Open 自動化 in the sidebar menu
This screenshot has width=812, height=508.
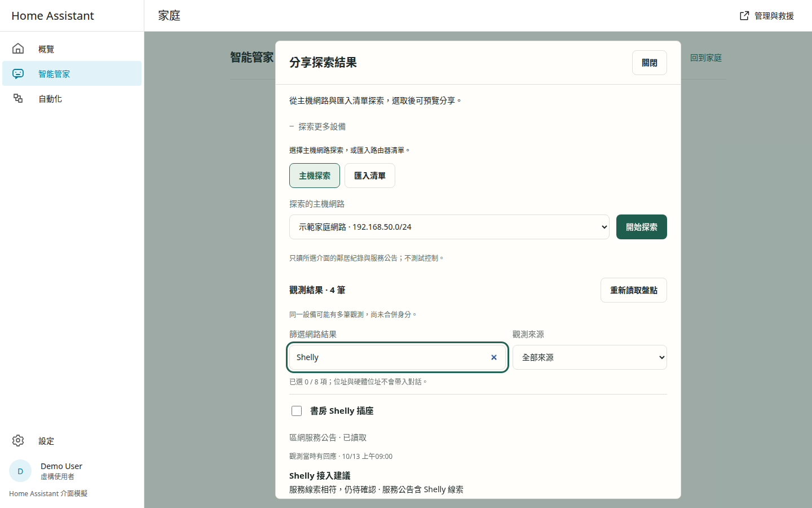pos(72,98)
